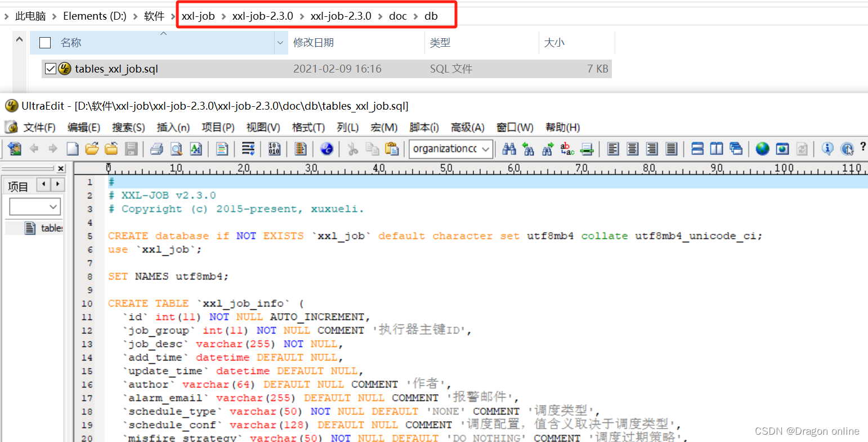Click the scissors cut icon

coord(353,148)
